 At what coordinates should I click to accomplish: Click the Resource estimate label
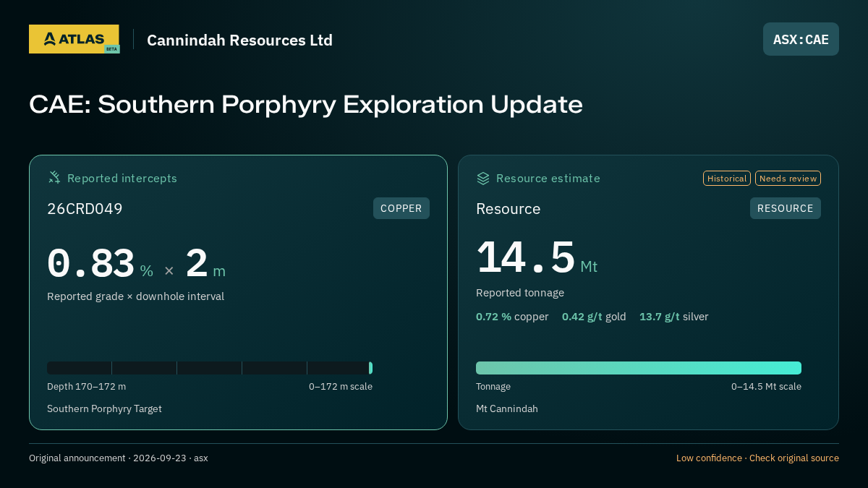coord(548,179)
